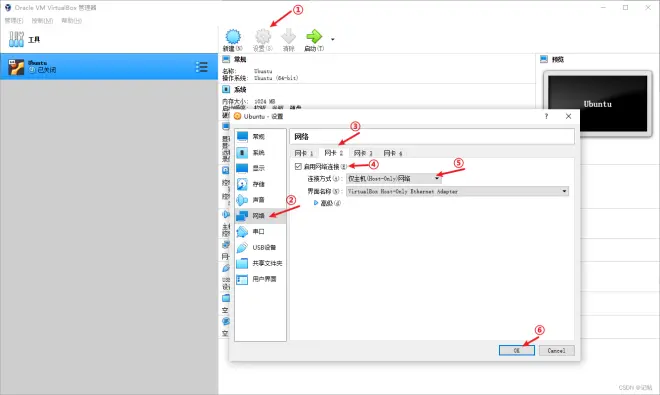Viewport: 660px width, 395px height.
Task: Select User Interface (用户界面) in settings sidebar
Action: (260, 279)
